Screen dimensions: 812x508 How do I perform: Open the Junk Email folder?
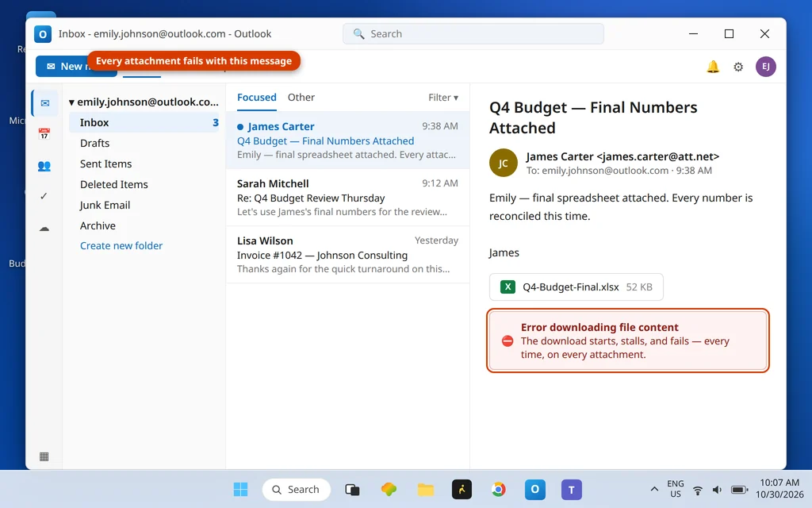click(144, 206)
